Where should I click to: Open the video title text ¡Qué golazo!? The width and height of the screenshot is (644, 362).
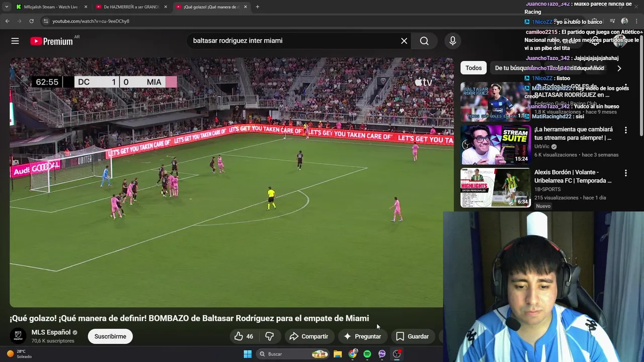(189, 318)
